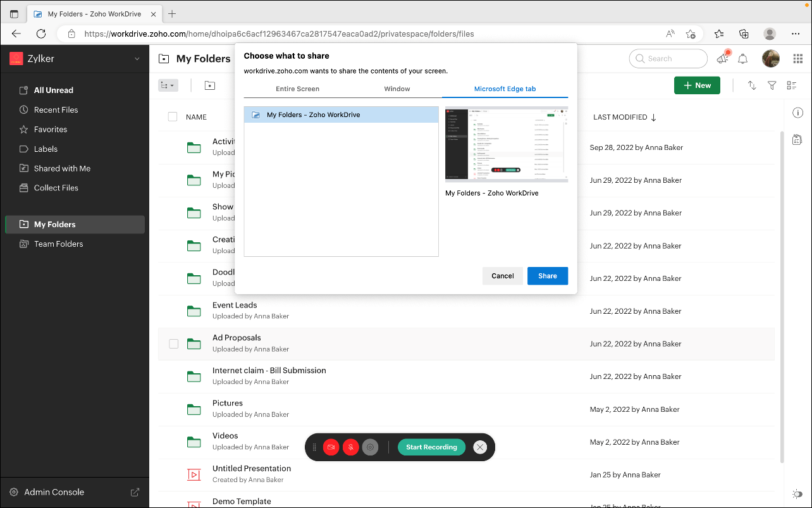The image size is (812, 508).
Task: Toggle the list view layout icon
Action: (792, 85)
